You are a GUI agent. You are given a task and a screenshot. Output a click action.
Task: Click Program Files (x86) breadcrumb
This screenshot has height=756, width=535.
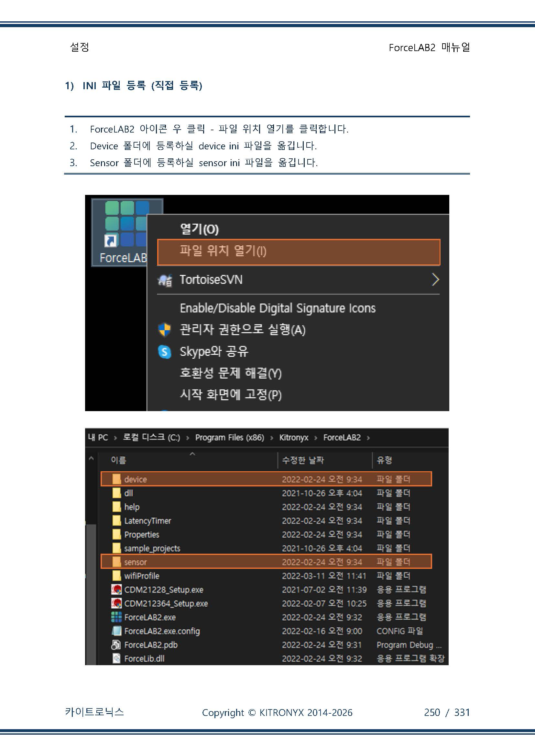tap(230, 438)
